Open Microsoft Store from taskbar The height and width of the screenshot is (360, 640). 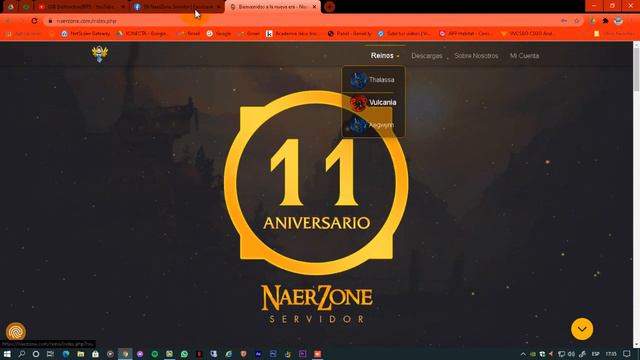tap(95, 354)
